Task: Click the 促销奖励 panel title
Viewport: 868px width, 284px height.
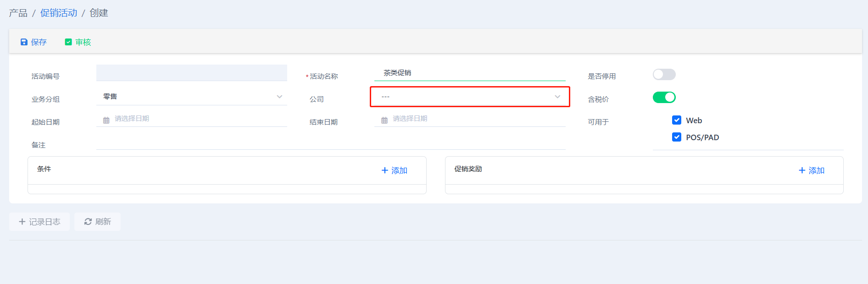Action: pos(468,169)
